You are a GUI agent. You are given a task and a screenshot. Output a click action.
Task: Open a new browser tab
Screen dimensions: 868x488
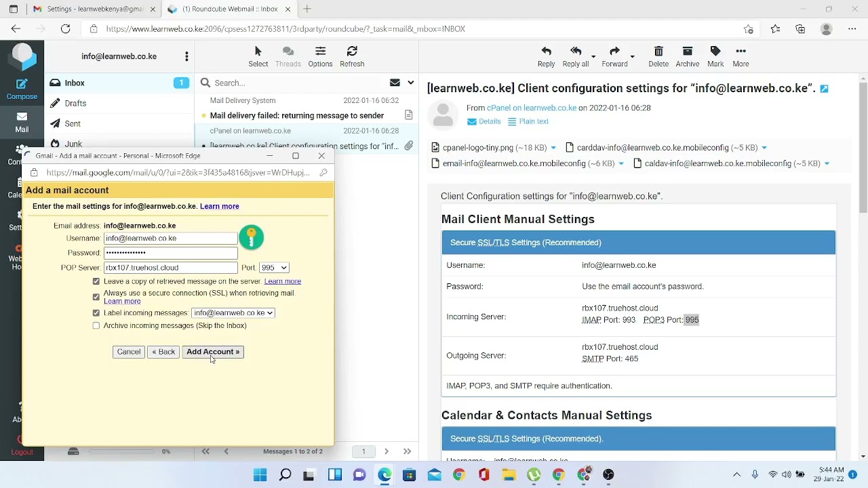[x=307, y=9]
